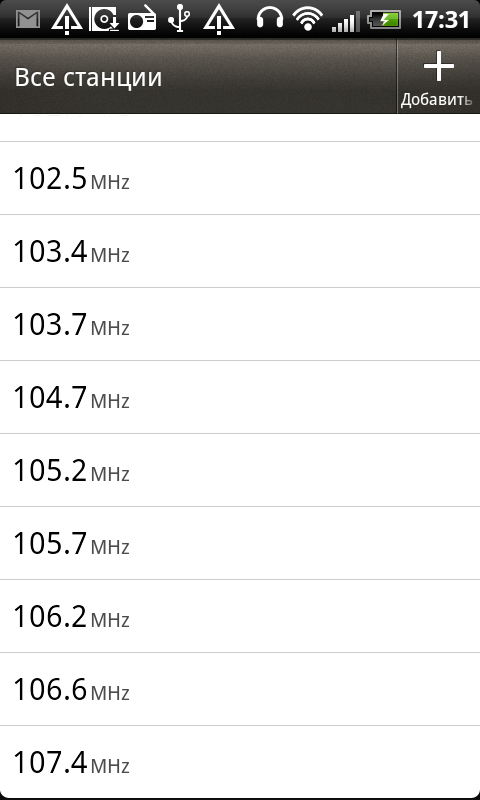Select the 105.2 MHz station
The height and width of the screenshot is (800, 480).
point(240,470)
